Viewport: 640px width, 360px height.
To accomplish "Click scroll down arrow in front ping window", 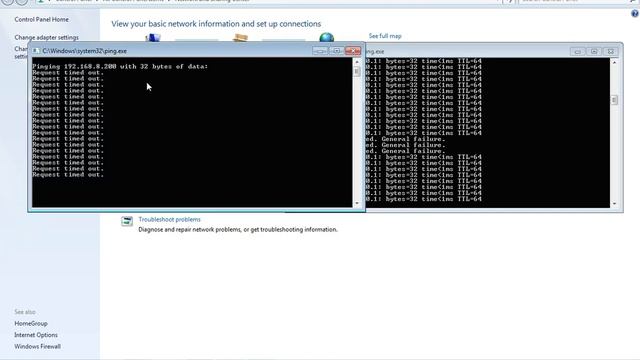I will (x=357, y=203).
